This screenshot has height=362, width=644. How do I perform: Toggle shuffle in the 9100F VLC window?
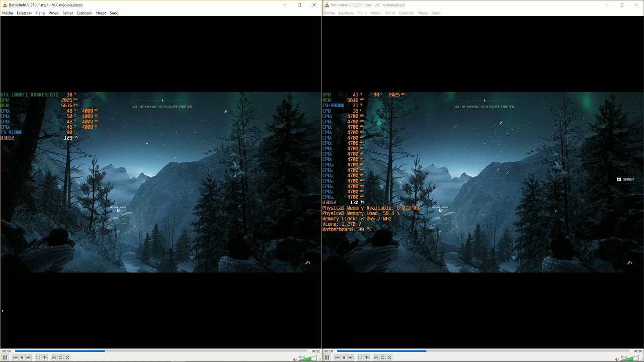click(67, 357)
